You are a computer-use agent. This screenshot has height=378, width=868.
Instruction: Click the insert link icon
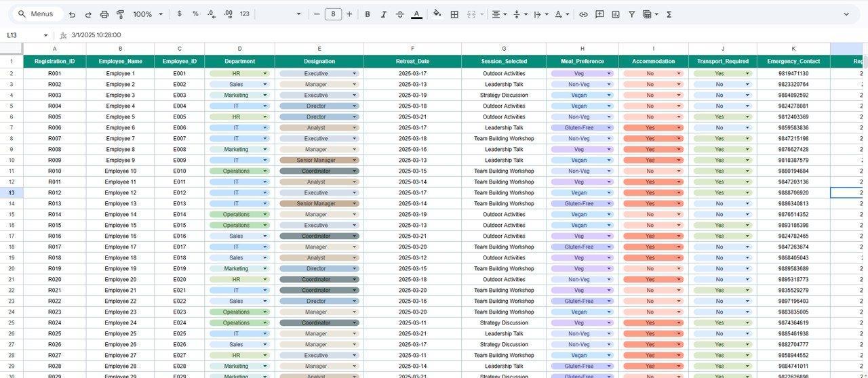(x=583, y=14)
